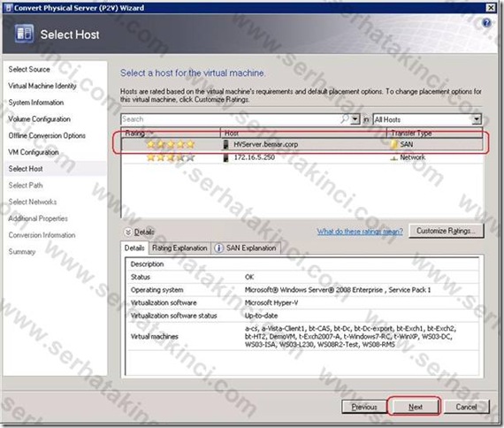Sort by the Rating column header
The image size is (504, 428).
tap(171, 133)
